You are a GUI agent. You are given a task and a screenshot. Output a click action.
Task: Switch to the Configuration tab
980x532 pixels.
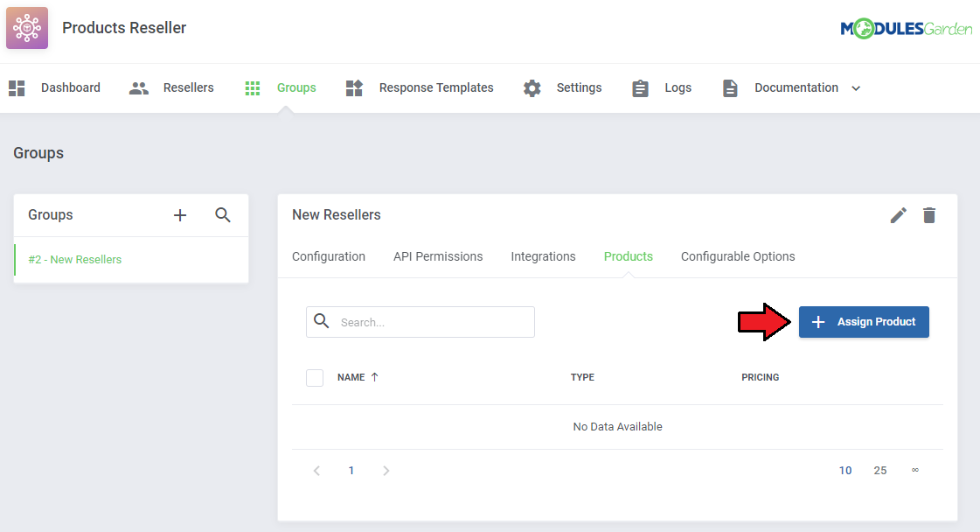(328, 256)
